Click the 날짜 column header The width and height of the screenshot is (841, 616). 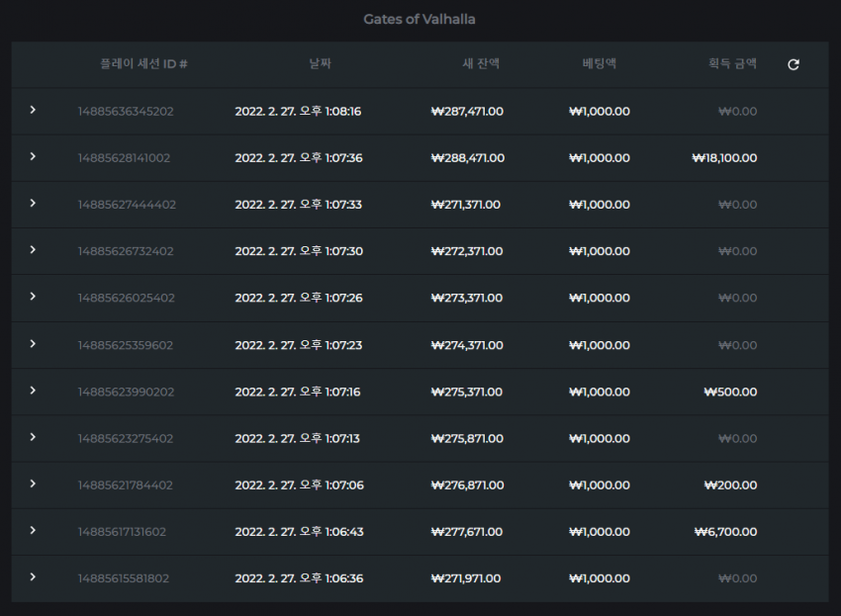click(321, 64)
